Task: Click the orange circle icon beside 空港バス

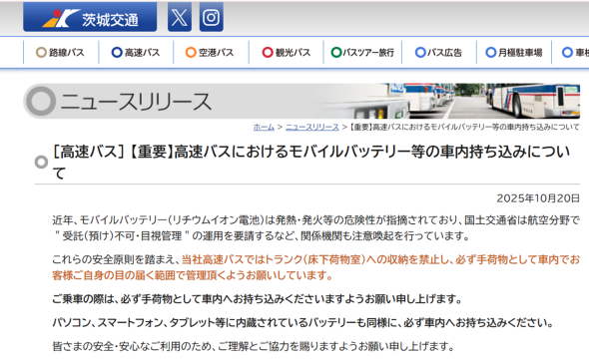Action: pyautogui.click(x=191, y=52)
